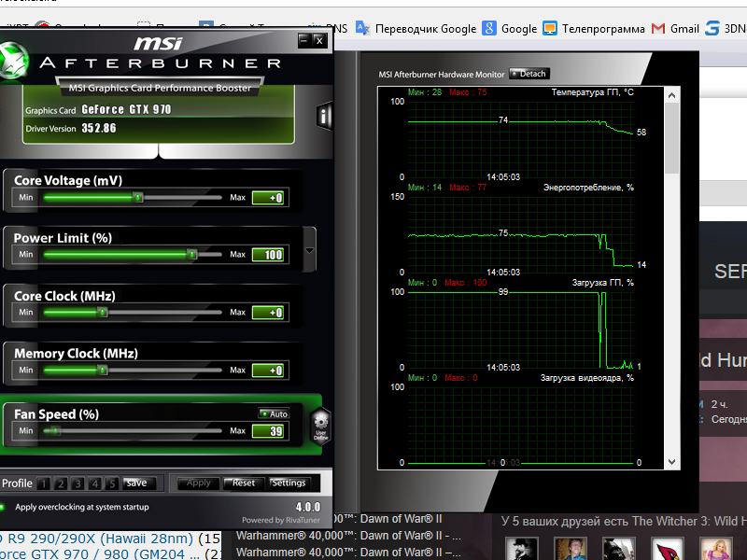The image size is (747, 560).
Task: Open fan User Define settings gear
Action: 320,426
